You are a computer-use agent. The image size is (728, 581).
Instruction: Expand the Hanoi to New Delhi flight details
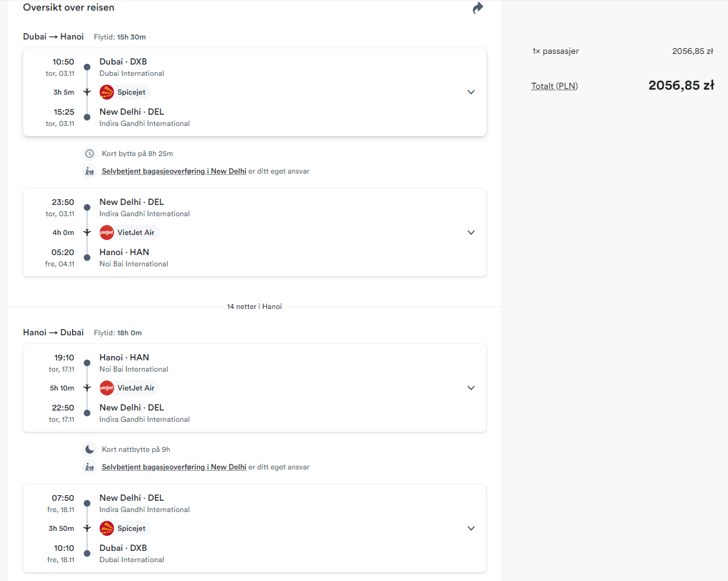click(471, 388)
